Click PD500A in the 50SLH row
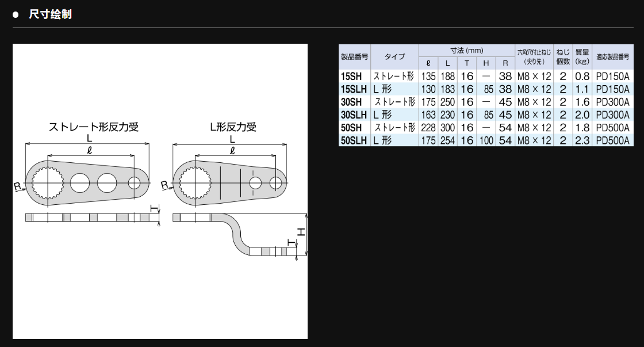The image size is (644, 347). [612, 140]
